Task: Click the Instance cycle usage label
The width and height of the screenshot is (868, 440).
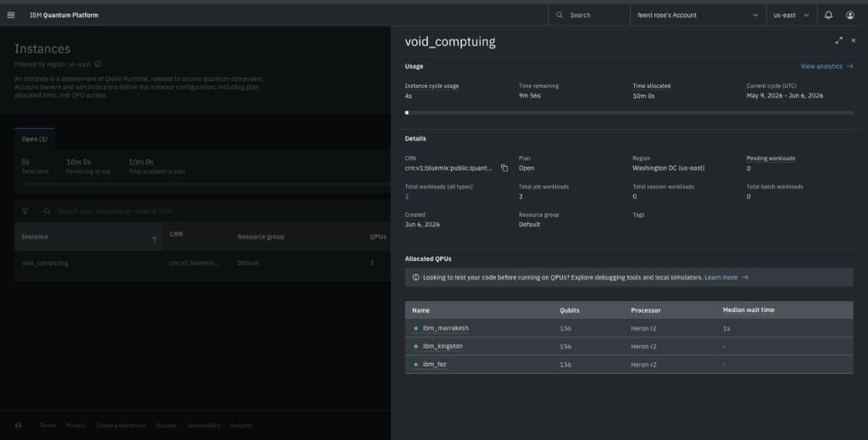Action: click(431, 86)
